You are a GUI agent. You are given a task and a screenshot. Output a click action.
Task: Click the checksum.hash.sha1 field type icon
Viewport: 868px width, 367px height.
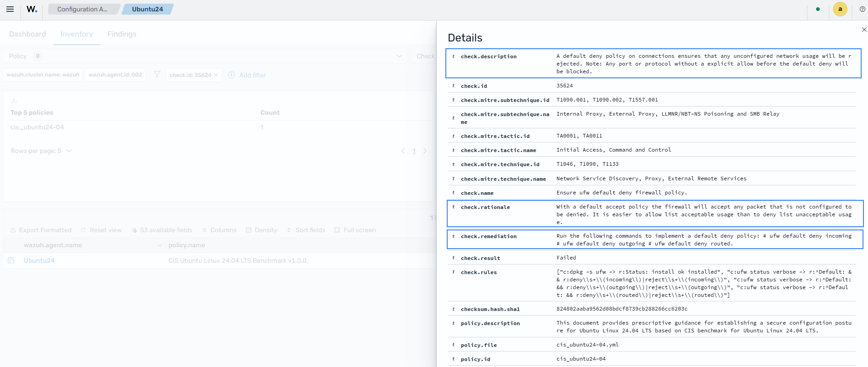tap(454, 309)
